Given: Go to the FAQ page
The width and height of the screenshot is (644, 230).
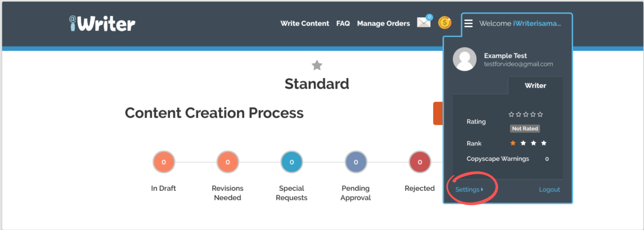Looking at the screenshot, I should coord(343,24).
